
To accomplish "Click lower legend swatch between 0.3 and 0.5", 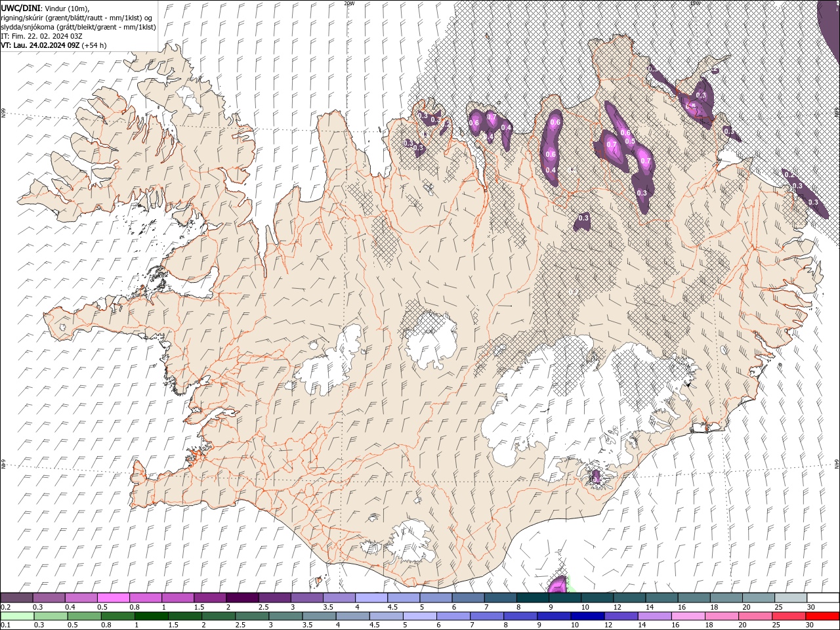I will [51, 616].
